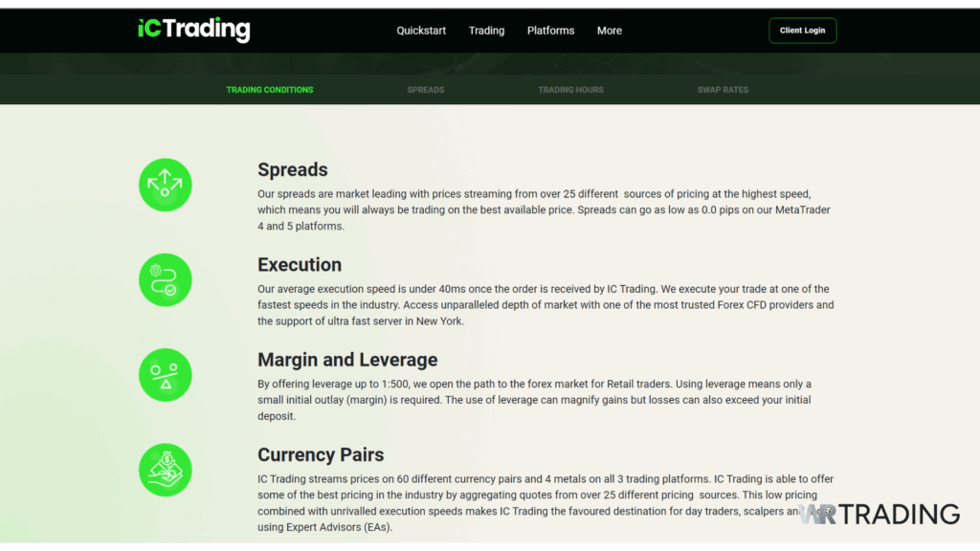Open the Swap Rates section
The width and height of the screenshot is (980, 551).
(x=723, y=89)
